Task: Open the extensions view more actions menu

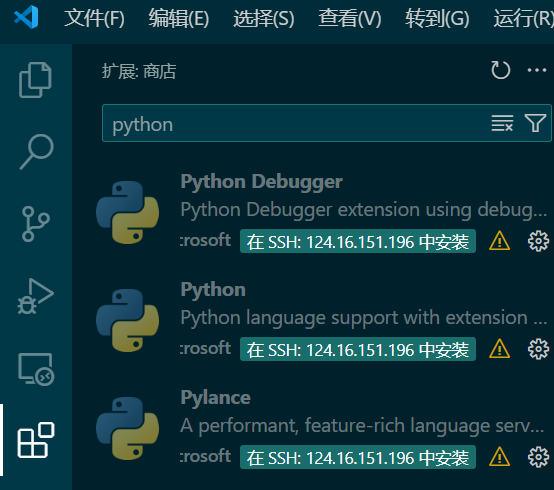Action: coord(537,70)
